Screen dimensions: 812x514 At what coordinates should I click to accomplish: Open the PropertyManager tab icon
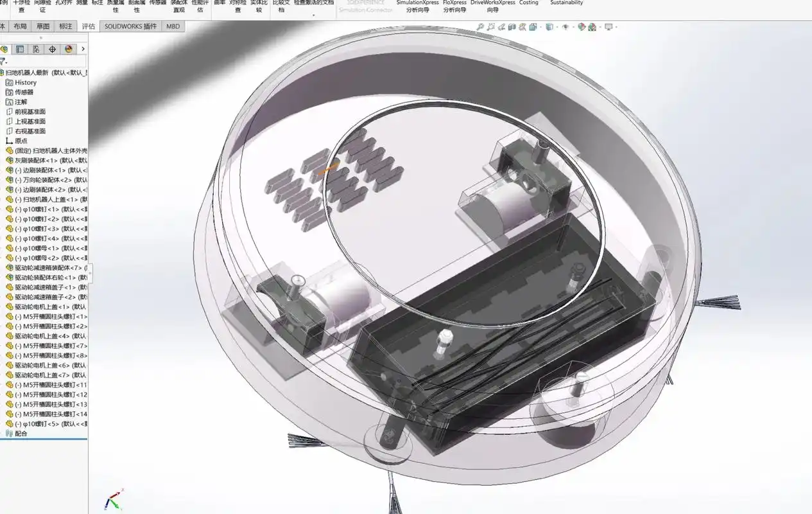click(20, 49)
